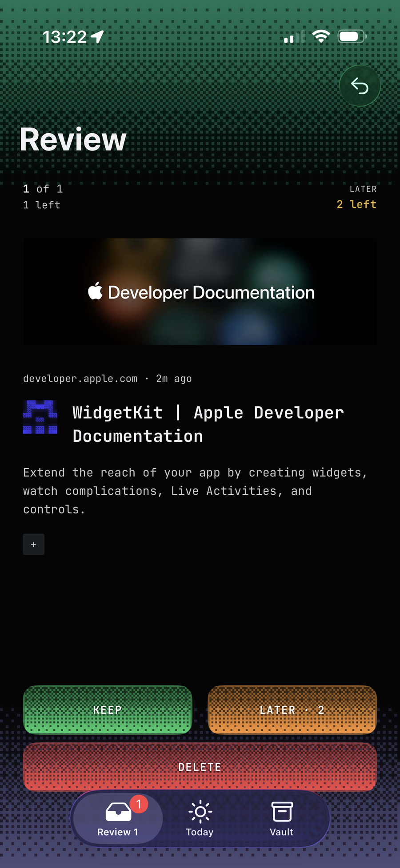
Task: Tap the LATER · 2 button
Action: tap(292, 709)
